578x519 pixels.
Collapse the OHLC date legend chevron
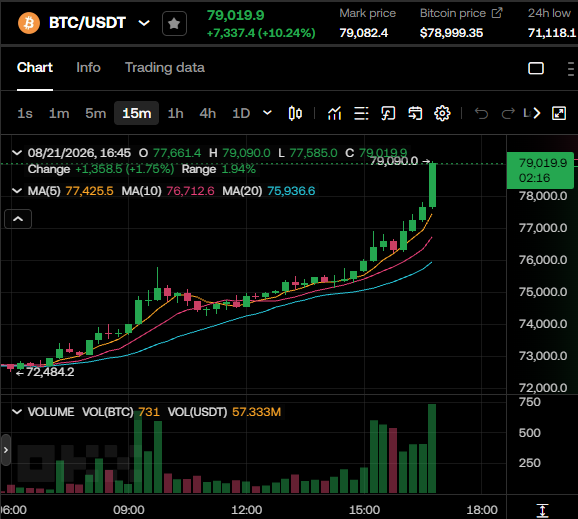(17, 153)
